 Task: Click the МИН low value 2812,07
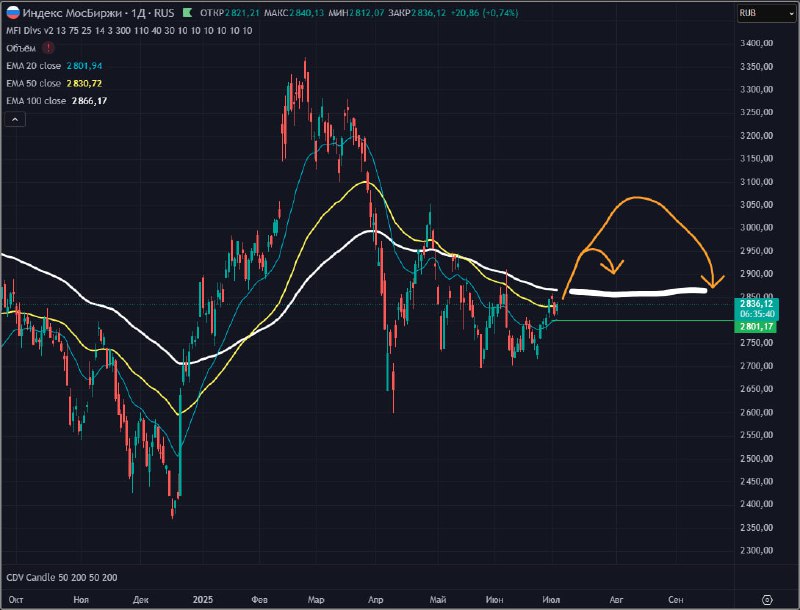click(x=366, y=13)
